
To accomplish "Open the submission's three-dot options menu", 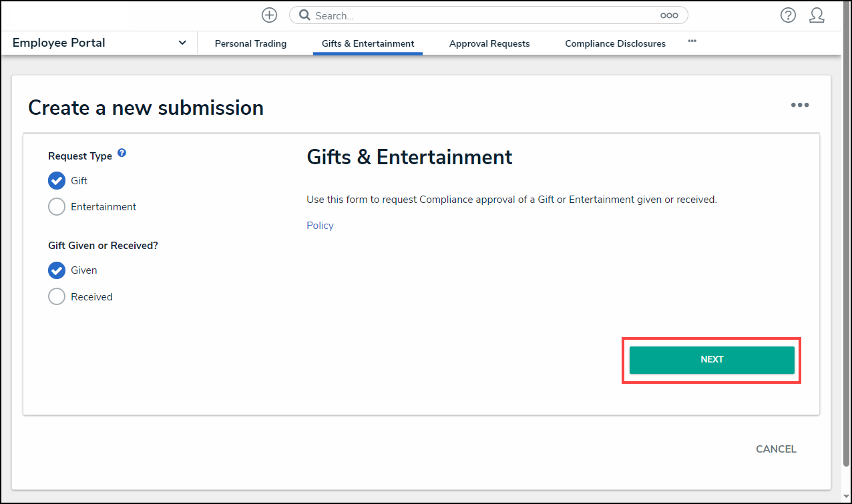I will tap(799, 105).
